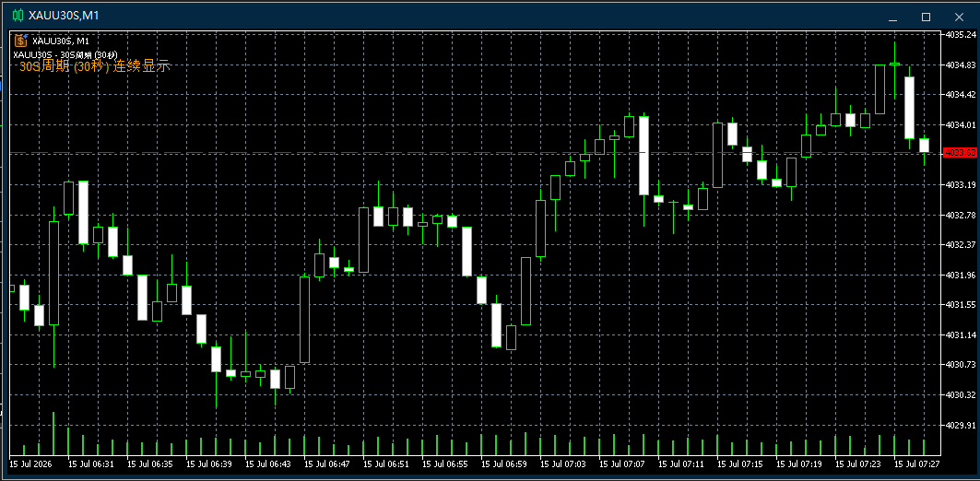Click the 15 Jul 06:43 time label
The width and height of the screenshot is (980, 481).
tap(267, 464)
